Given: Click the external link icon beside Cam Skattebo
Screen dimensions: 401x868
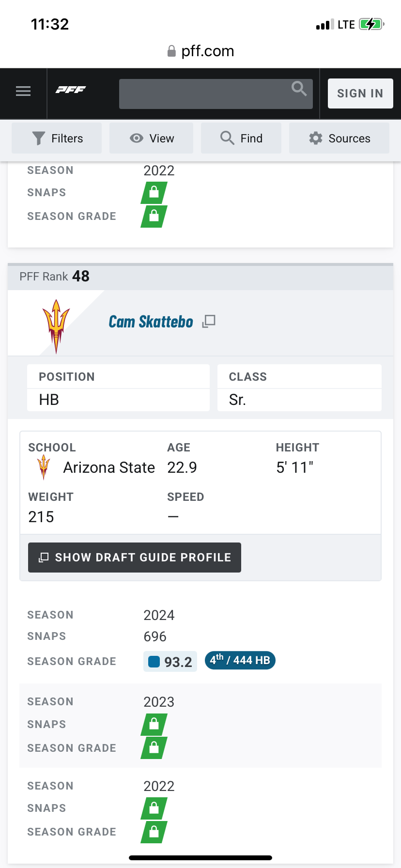Looking at the screenshot, I should click(x=209, y=321).
